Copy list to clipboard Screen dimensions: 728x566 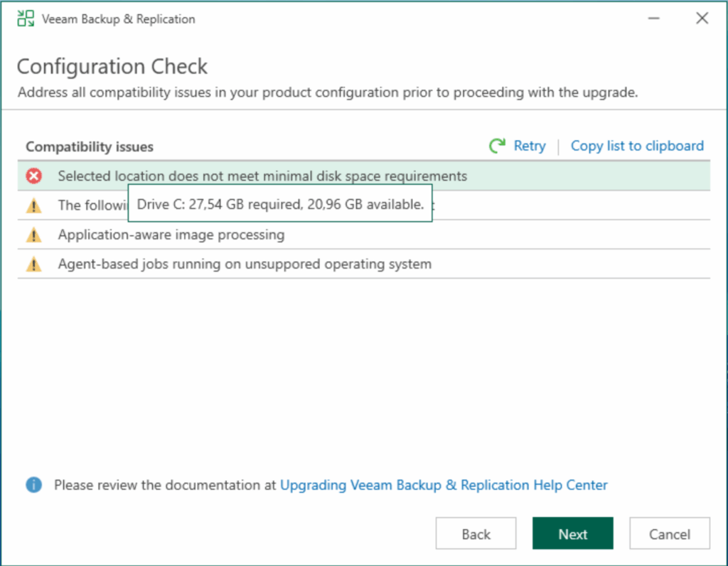point(637,146)
